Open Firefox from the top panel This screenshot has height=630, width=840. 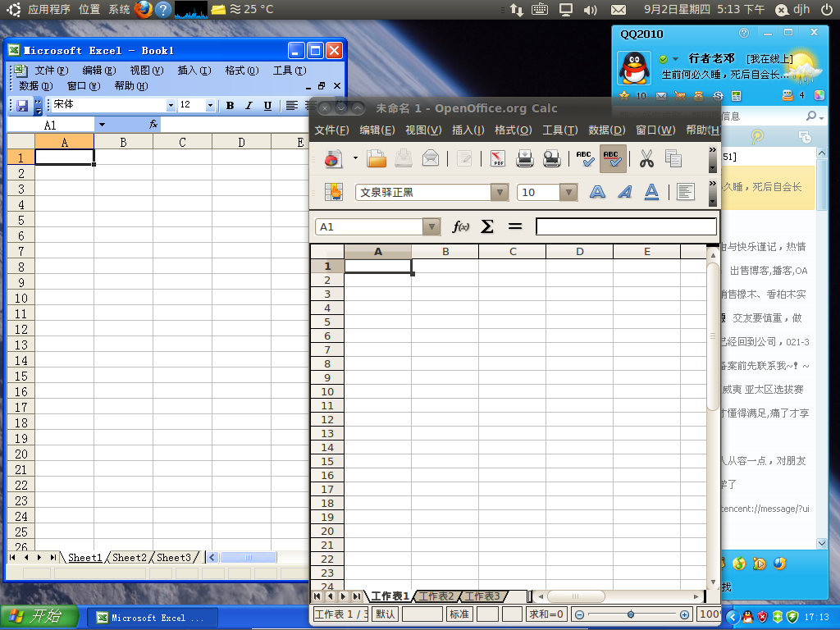click(144, 9)
